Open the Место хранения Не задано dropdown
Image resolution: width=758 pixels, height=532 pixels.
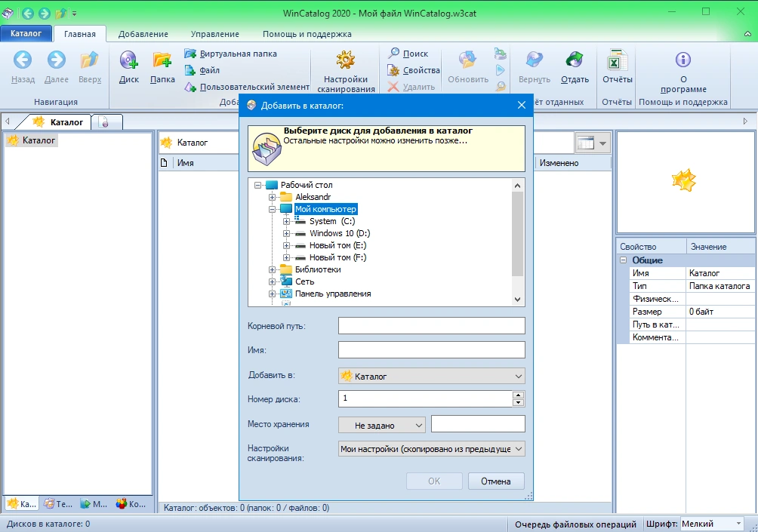tap(382, 425)
